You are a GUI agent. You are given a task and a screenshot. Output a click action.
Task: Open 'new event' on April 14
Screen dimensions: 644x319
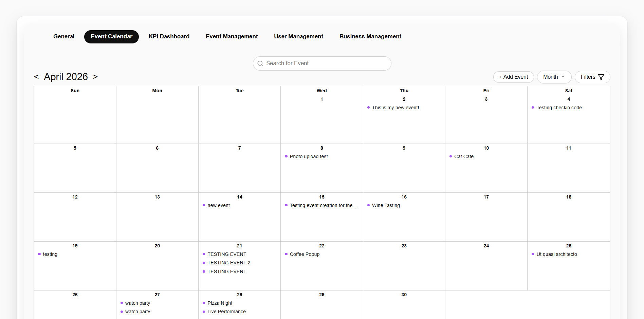(219, 205)
